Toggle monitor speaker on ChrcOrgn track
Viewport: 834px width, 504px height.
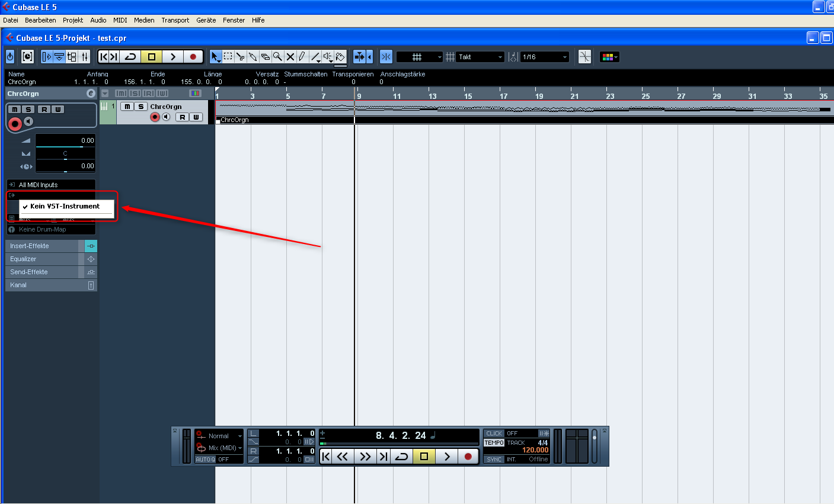(x=166, y=117)
